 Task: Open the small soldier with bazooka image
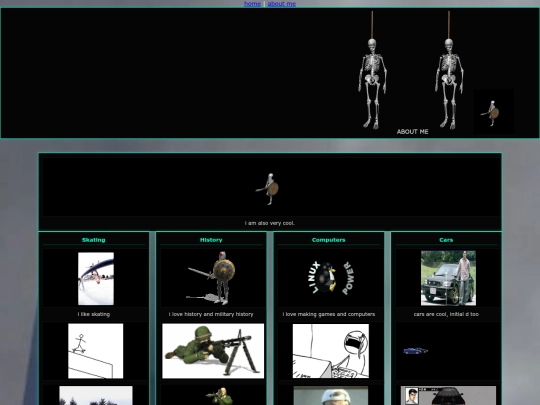(219, 396)
